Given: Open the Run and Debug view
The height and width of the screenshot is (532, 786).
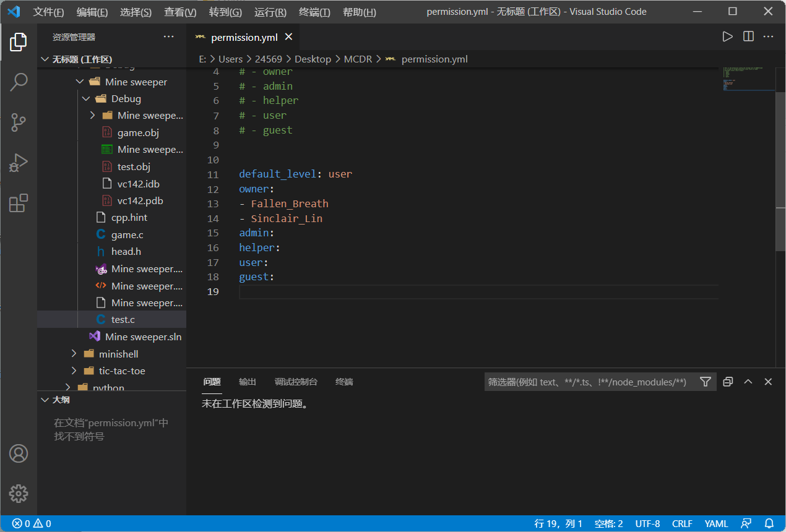Looking at the screenshot, I should 19,163.
